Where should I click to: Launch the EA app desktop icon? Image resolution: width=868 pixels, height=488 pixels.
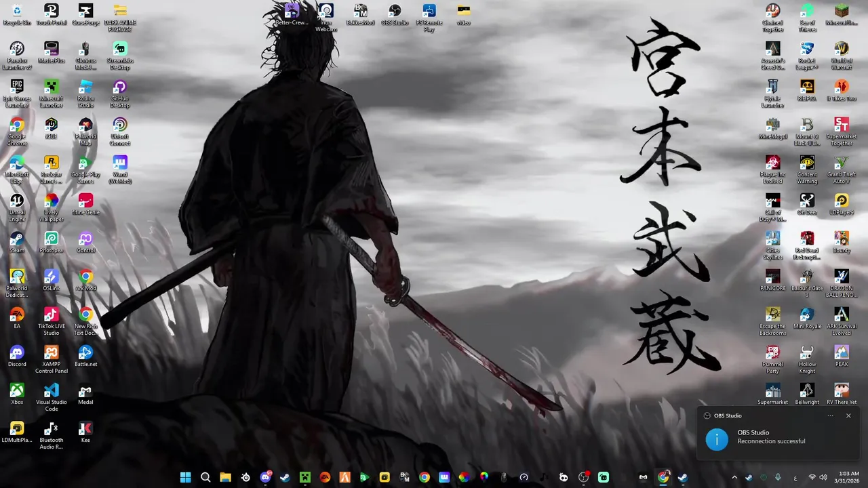coord(17,319)
